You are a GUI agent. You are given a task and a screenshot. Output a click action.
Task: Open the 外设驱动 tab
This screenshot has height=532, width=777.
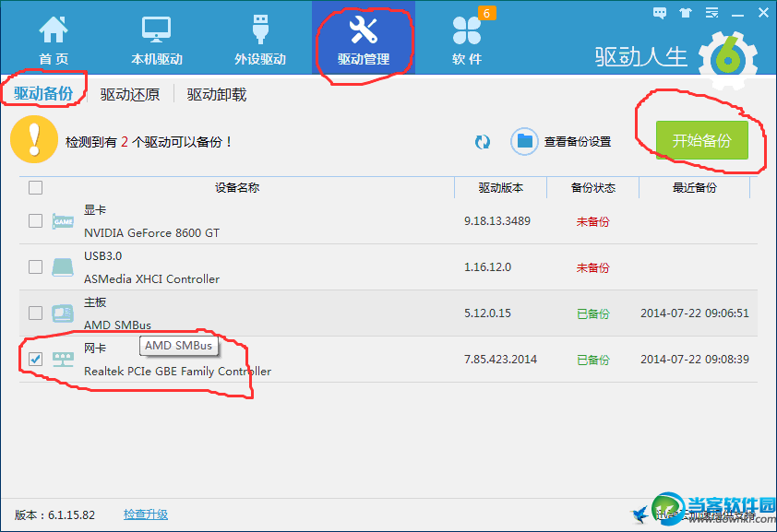pyautogui.click(x=260, y=41)
